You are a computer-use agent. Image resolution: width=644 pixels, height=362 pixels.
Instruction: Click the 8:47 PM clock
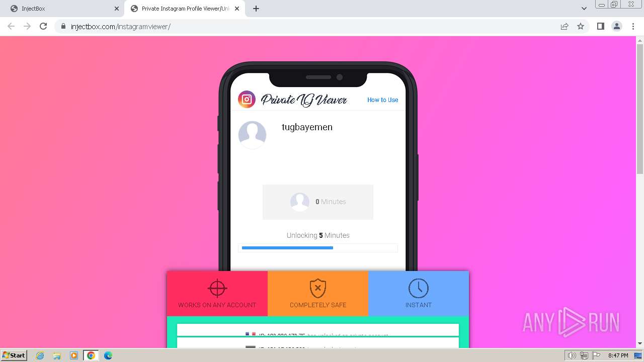(618, 355)
